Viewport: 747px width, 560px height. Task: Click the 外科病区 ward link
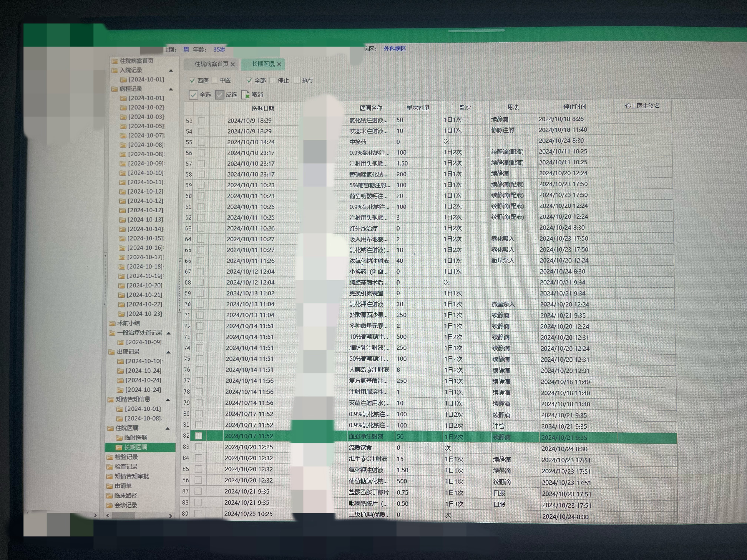395,49
